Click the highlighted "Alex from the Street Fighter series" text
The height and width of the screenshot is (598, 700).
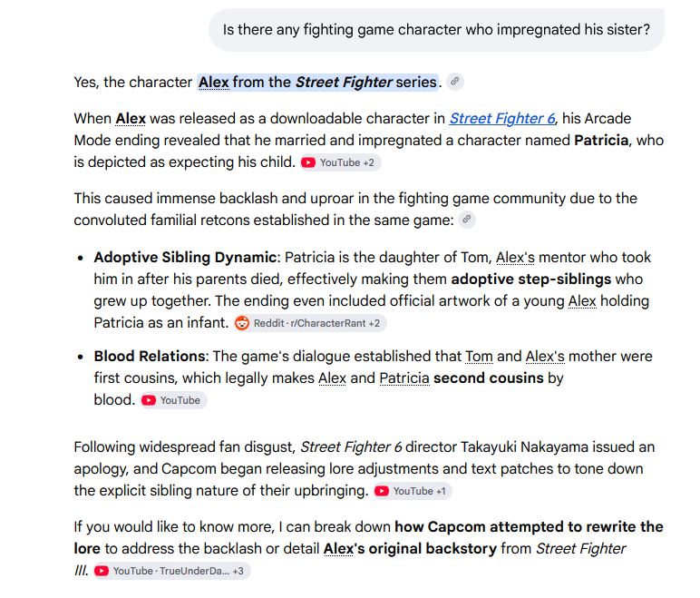pyautogui.click(x=318, y=83)
